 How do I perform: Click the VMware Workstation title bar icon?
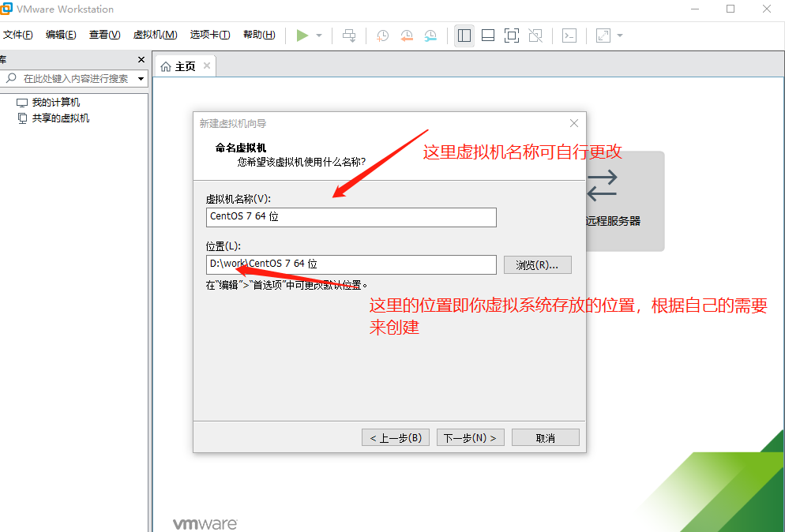pos(6,9)
